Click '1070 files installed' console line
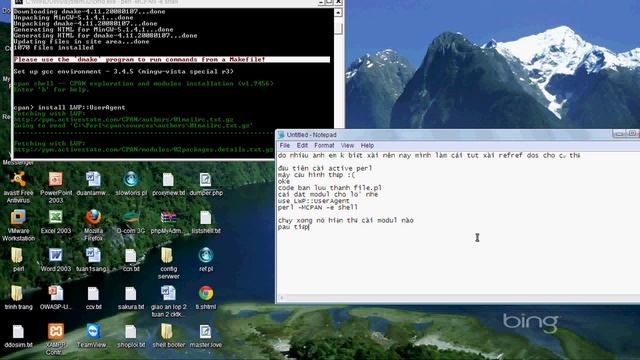 click(53, 47)
